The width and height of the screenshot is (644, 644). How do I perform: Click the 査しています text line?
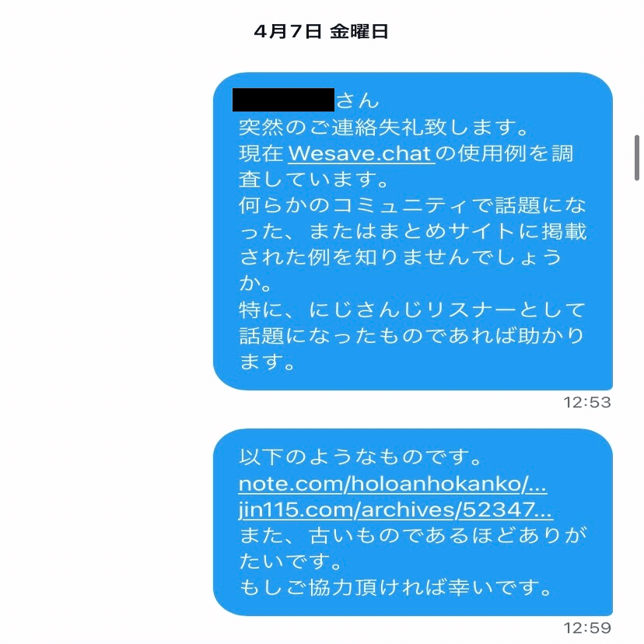313,180
